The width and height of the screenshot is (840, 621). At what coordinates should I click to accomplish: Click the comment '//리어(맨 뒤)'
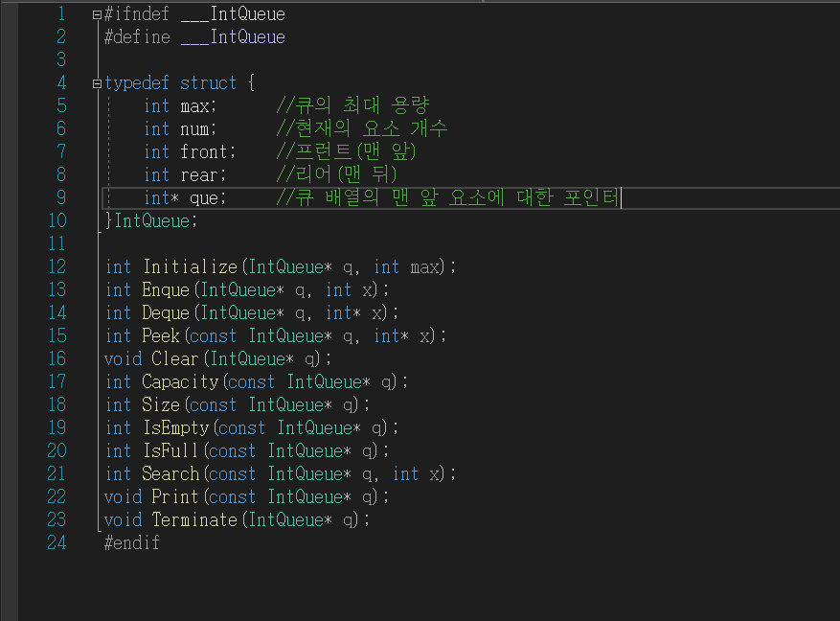pos(336,174)
